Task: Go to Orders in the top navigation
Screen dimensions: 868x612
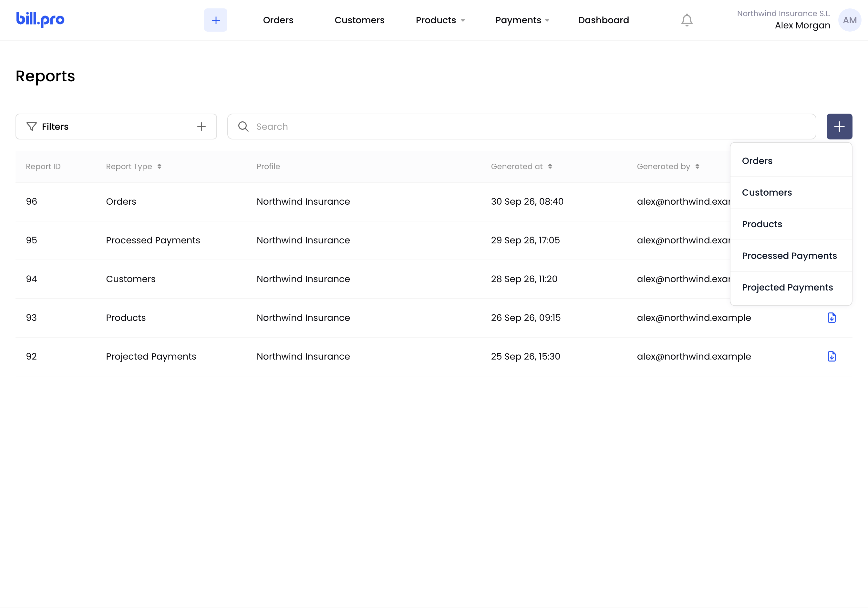Action: pos(278,20)
